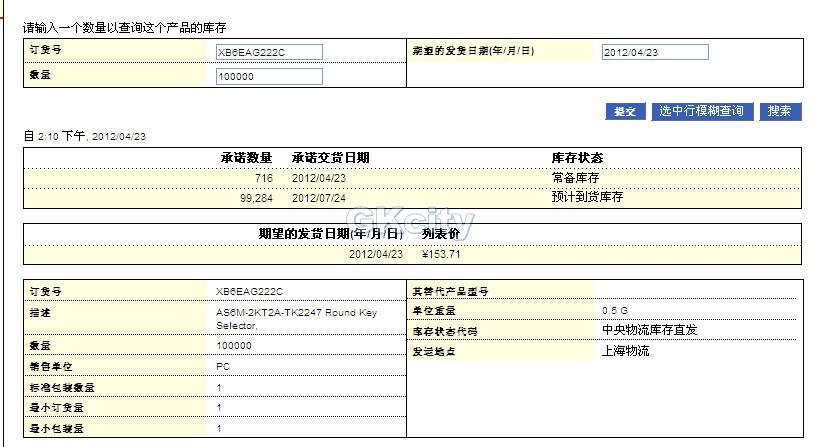Click the 库存状态 column header
The image size is (821, 447).
pyautogui.click(x=577, y=158)
